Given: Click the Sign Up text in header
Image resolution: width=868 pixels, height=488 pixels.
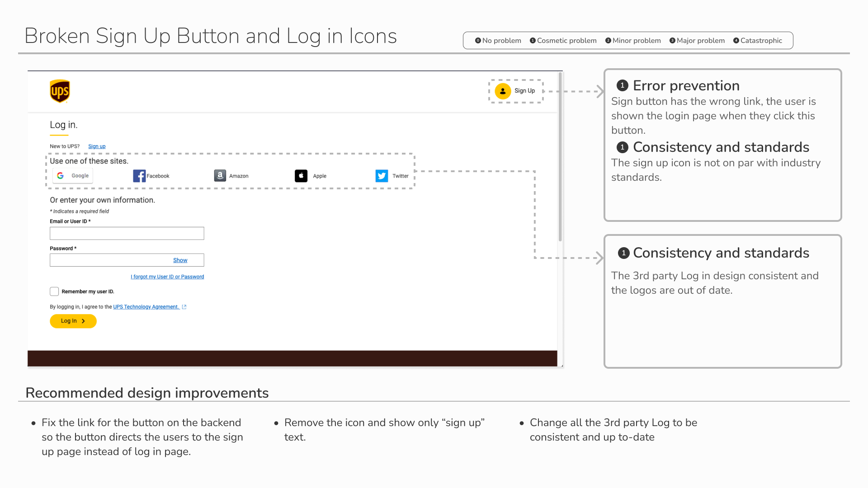Looking at the screenshot, I should tap(524, 91).
